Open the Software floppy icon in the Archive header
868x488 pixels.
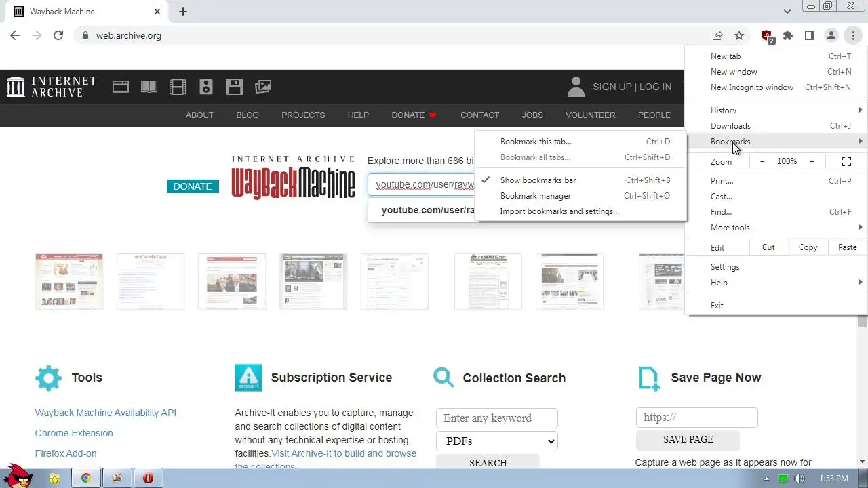coord(235,87)
